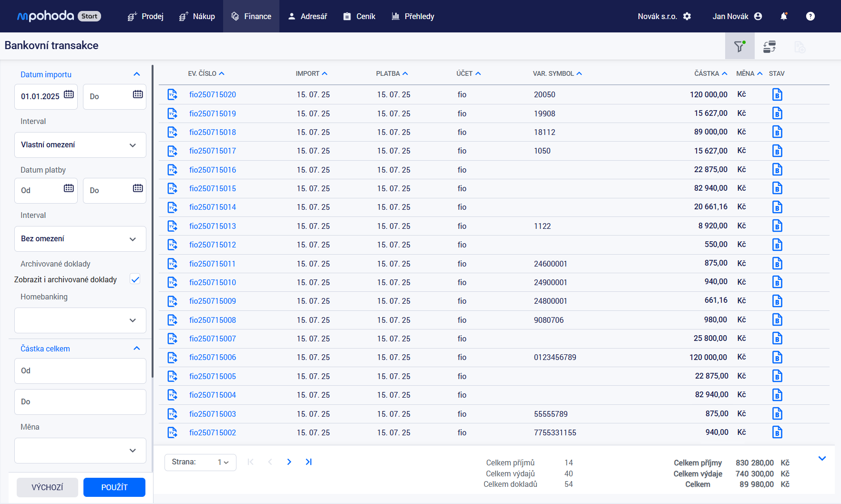The height and width of the screenshot is (504, 841).
Task: Click status icon of row fio250715002
Action: (777, 432)
